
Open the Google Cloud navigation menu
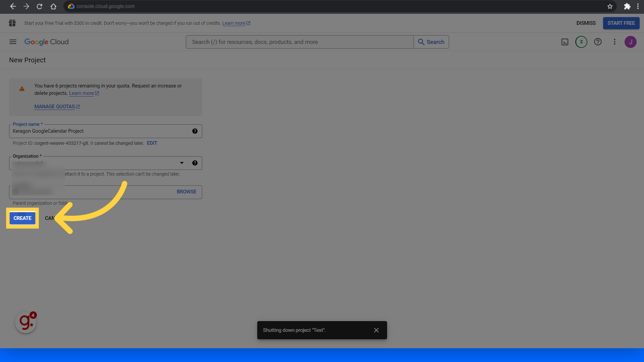tap(13, 42)
